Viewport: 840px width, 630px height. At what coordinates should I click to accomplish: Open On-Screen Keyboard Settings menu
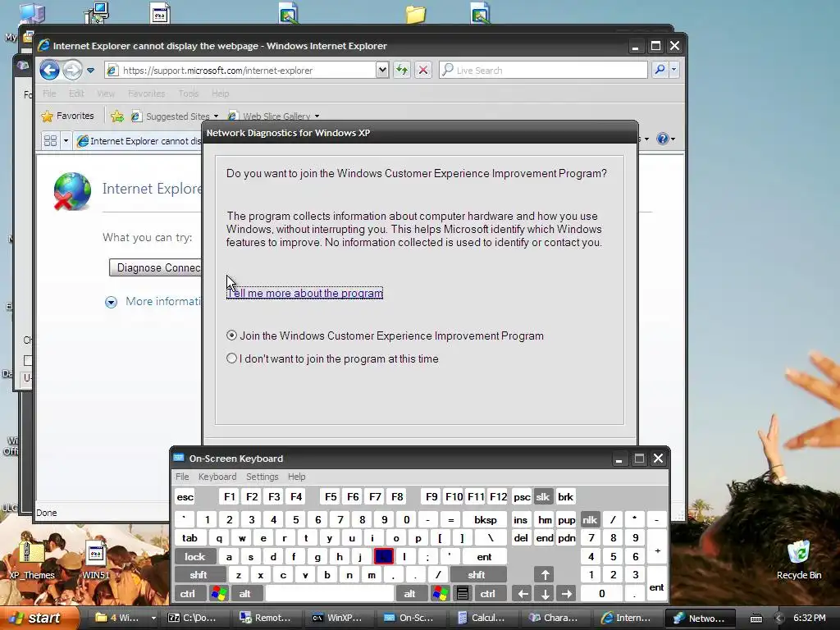(262, 477)
